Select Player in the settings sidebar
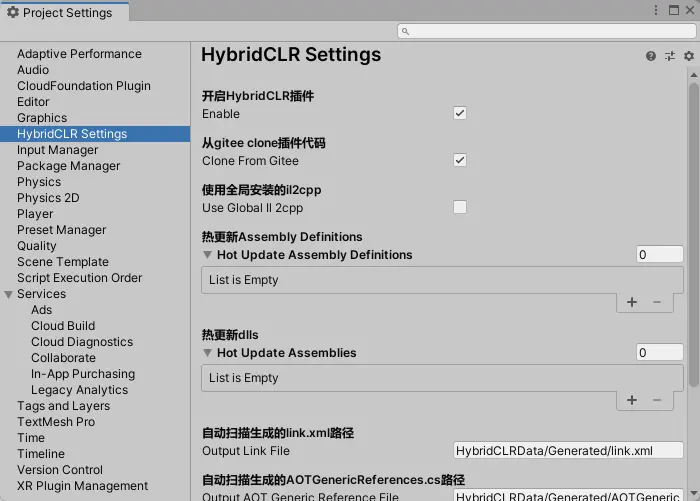 [35, 214]
